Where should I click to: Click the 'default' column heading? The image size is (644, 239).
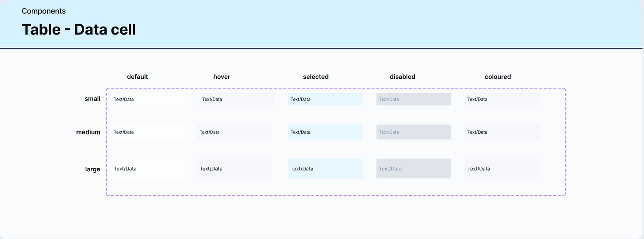pos(138,77)
